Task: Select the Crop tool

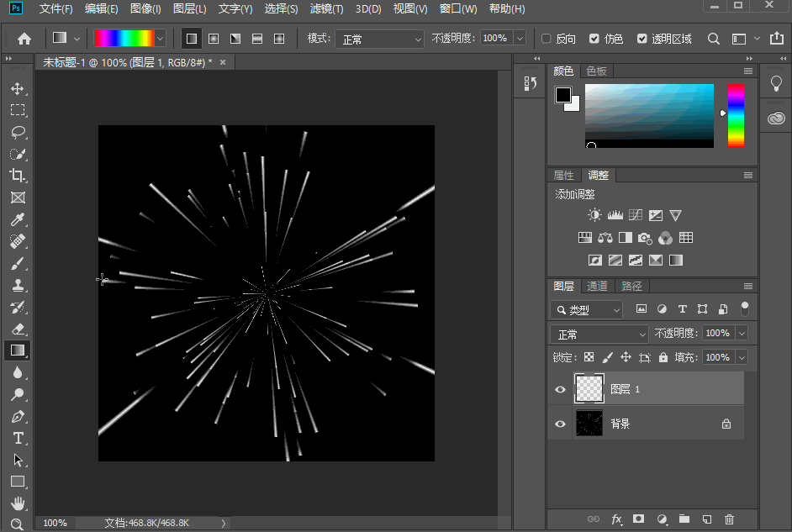Action: (18, 176)
